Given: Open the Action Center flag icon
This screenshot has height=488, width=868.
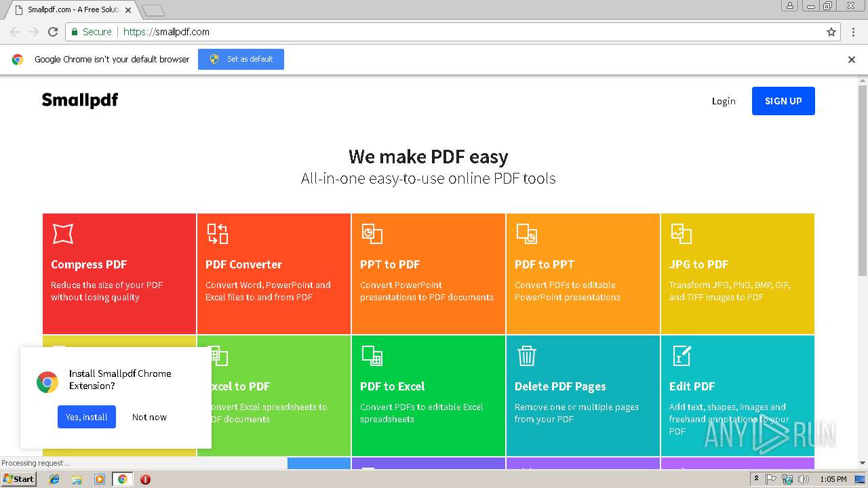Looking at the screenshot, I should [771, 479].
